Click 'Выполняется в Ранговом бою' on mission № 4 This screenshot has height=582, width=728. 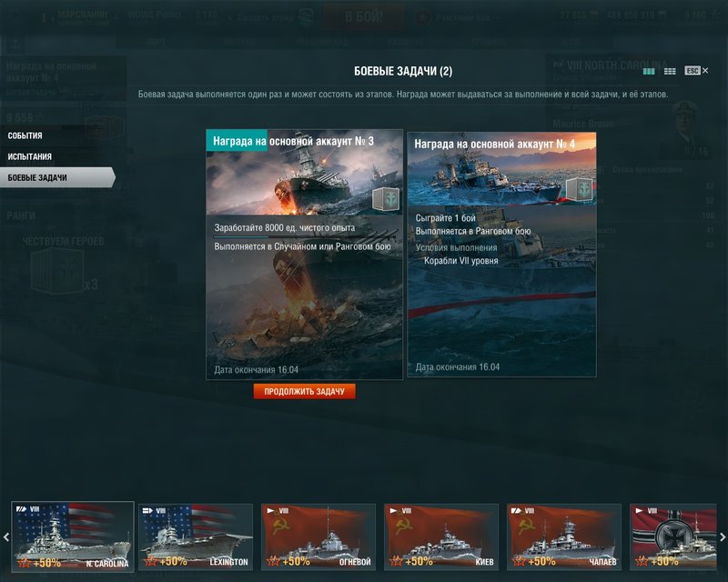point(472,231)
